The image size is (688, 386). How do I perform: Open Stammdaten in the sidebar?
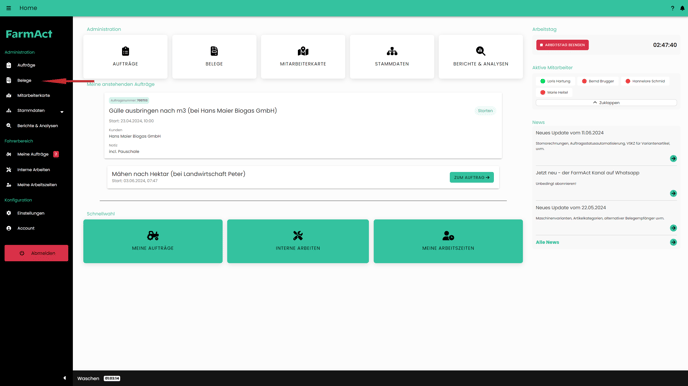coord(31,111)
